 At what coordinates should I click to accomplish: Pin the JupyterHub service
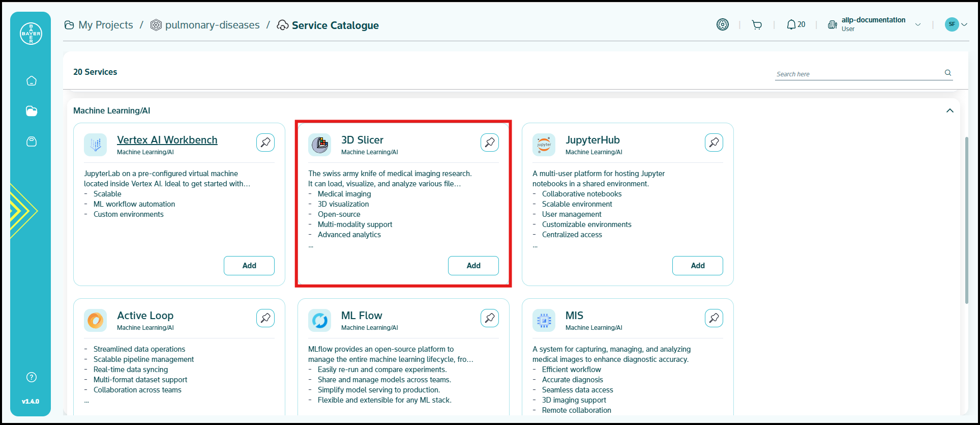pyautogui.click(x=714, y=143)
